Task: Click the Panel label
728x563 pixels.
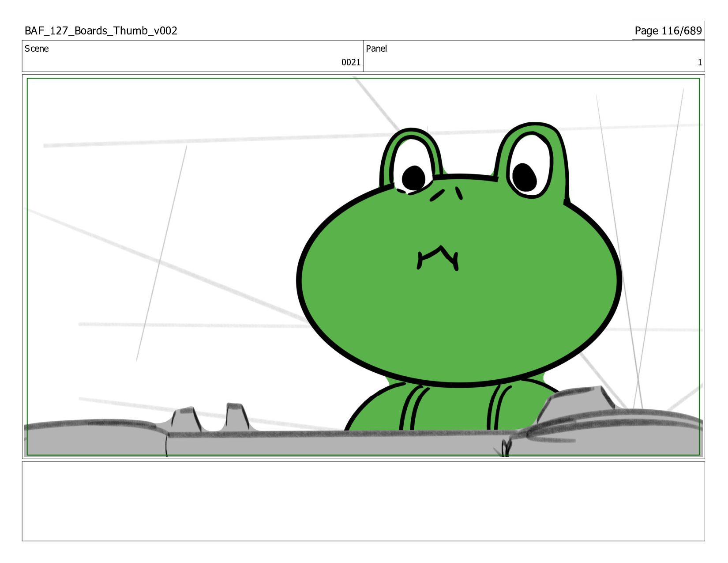Action: click(376, 49)
